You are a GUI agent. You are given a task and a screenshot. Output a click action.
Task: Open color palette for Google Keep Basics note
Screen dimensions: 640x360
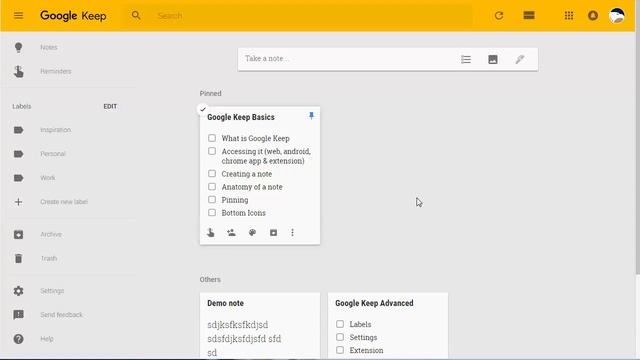[252, 233]
